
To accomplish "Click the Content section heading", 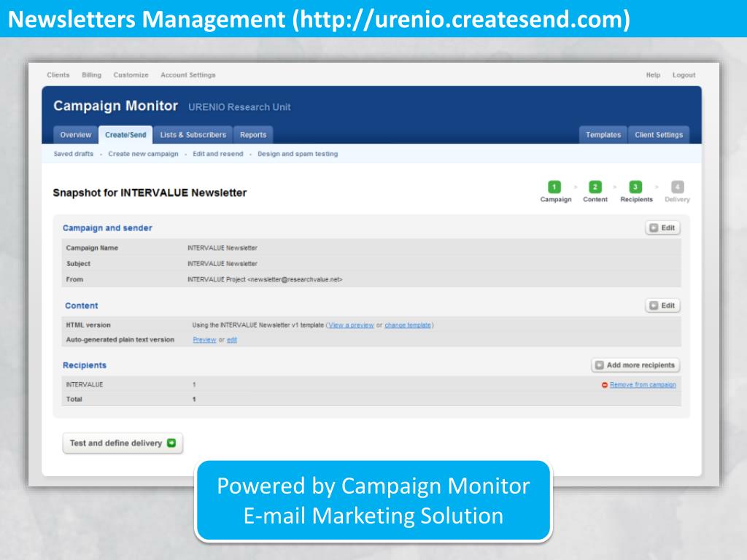I will [82, 306].
